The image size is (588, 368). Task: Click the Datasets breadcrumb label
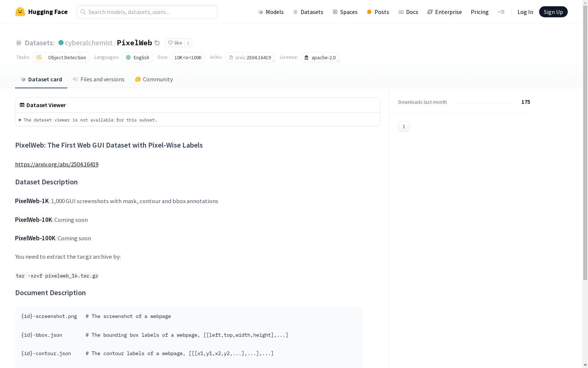click(x=39, y=43)
